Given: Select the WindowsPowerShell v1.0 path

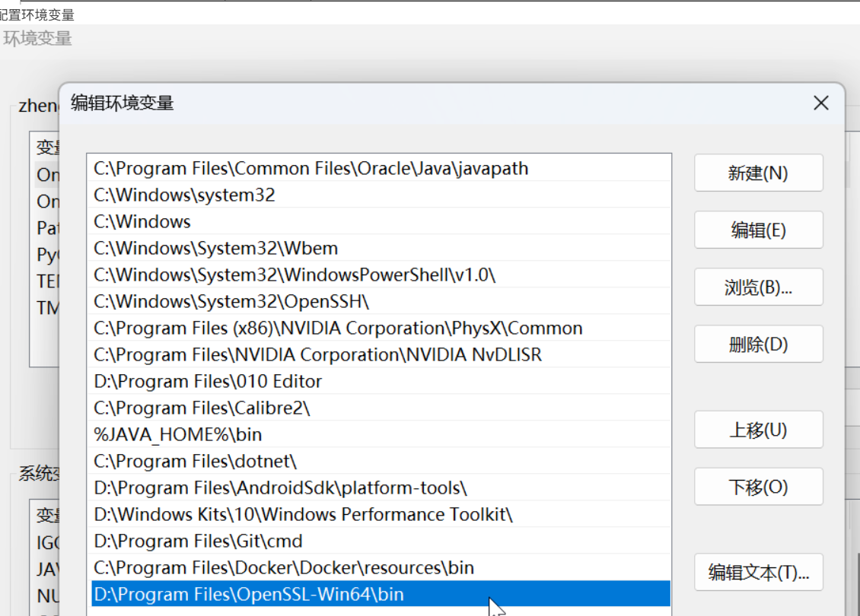Looking at the screenshot, I should click(295, 275).
